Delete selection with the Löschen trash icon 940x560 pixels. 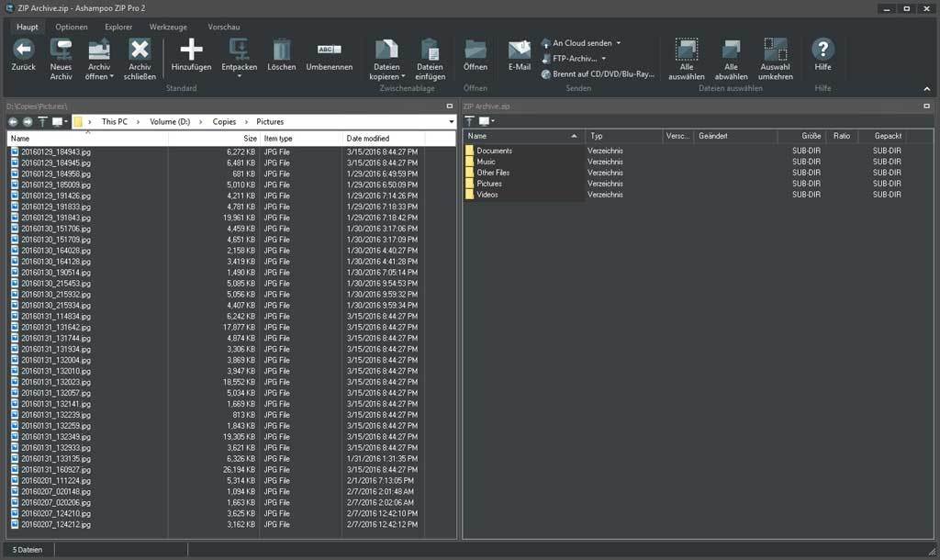coord(281,50)
